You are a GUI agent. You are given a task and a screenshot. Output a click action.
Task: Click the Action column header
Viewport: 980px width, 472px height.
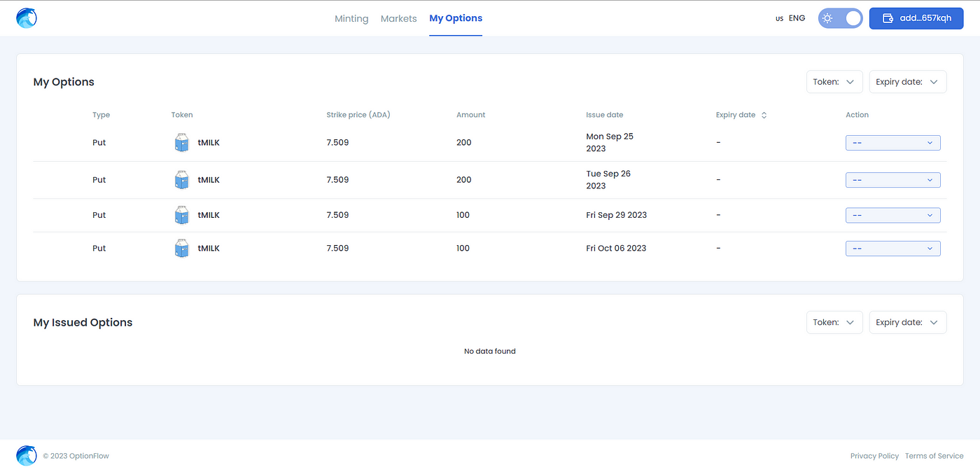coord(857,115)
